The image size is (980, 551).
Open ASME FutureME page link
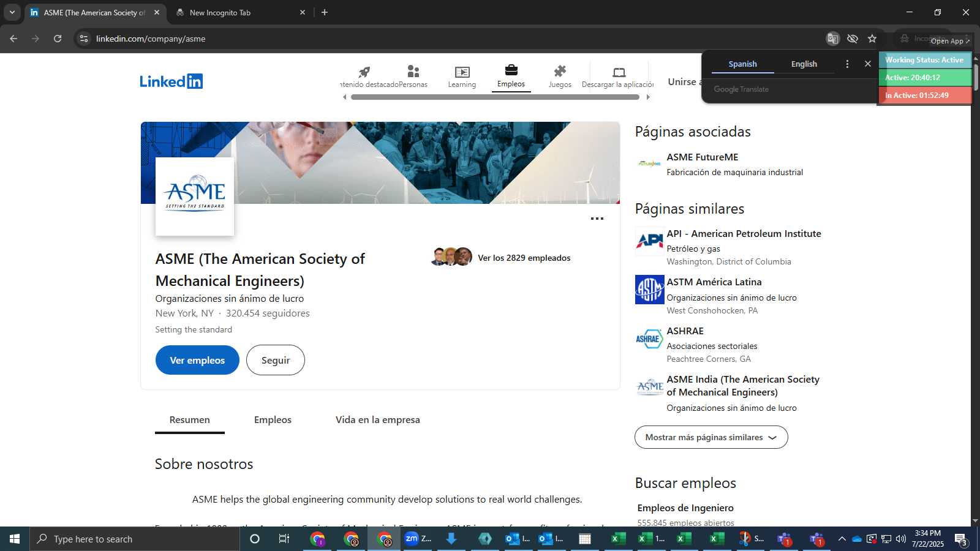(703, 157)
